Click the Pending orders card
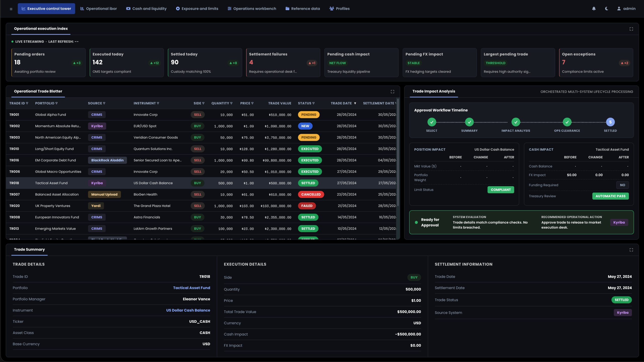644x362 pixels. coord(48,63)
